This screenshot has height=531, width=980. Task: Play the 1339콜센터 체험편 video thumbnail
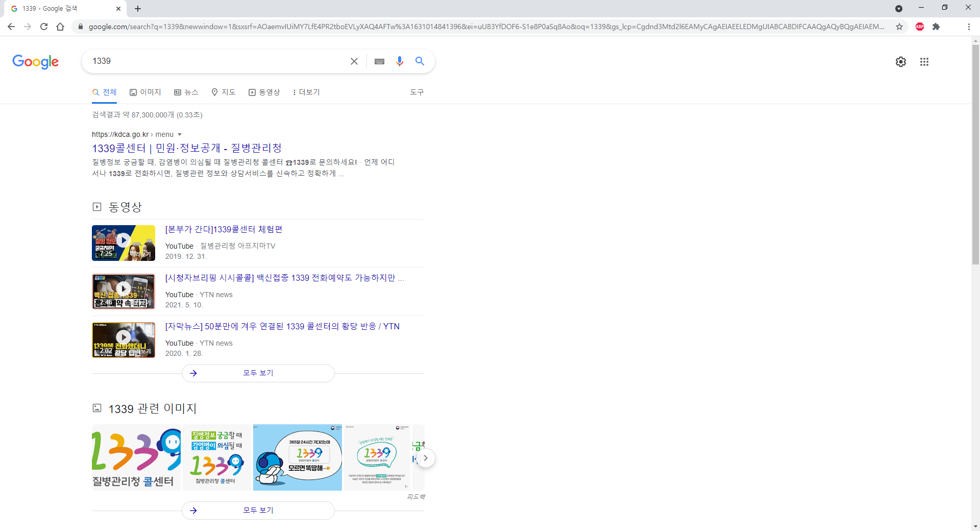[124, 243]
